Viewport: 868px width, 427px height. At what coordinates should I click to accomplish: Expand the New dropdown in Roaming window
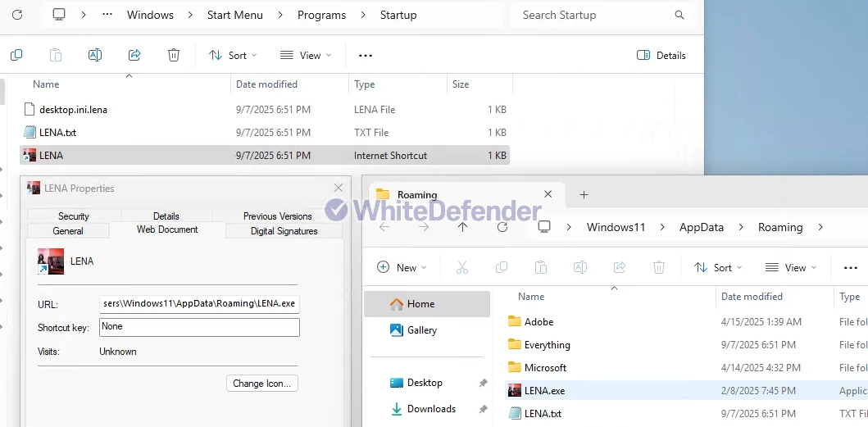(402, 267)
